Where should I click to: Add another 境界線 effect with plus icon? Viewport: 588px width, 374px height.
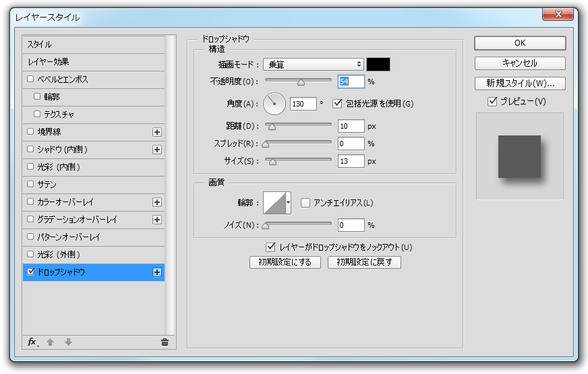(157, 132)
